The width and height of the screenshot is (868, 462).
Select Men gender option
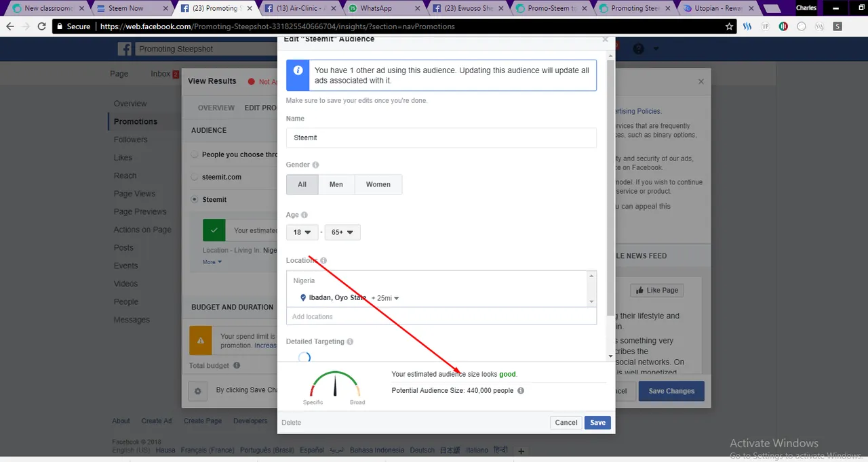[336, 184]
